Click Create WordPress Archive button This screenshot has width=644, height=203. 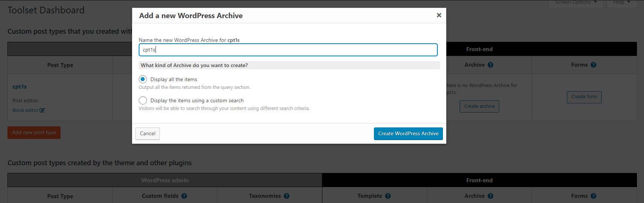(408, 133)
